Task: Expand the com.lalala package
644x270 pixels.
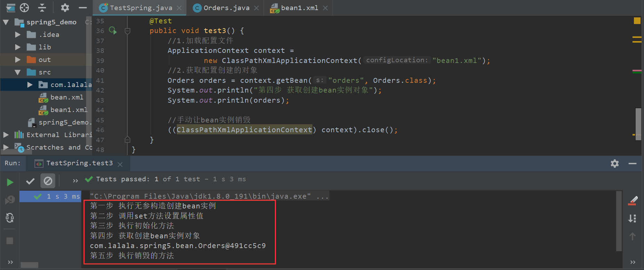Action: (30, 85)
